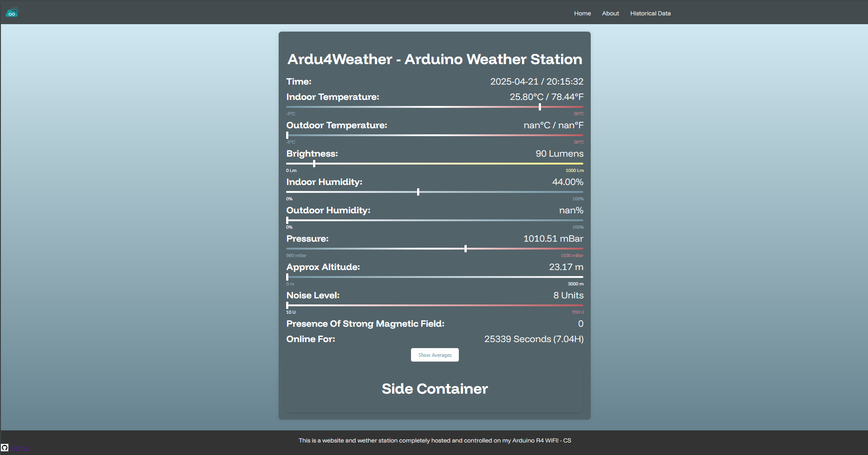Image resolution: width=868 pixels, height=455 pixels.
Task: Open Historical Data page
Action: pos(650,13)
